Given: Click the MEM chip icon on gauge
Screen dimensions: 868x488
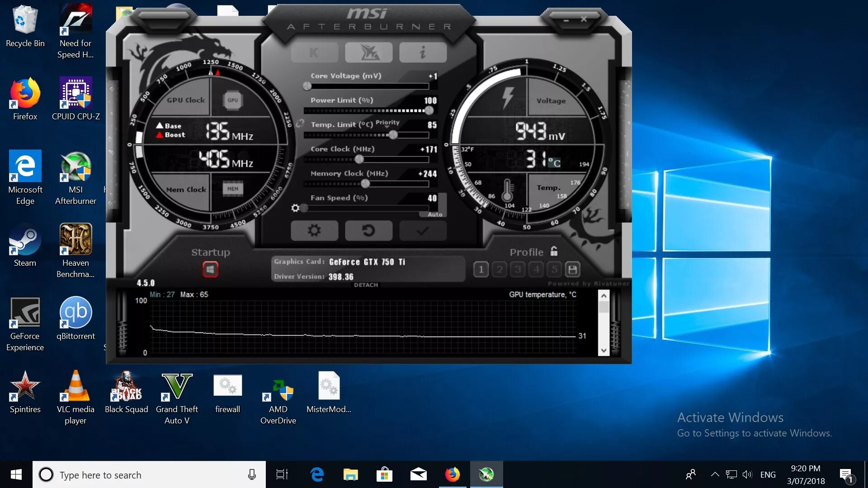Looking at the screenshot, I should coord(233,188).
